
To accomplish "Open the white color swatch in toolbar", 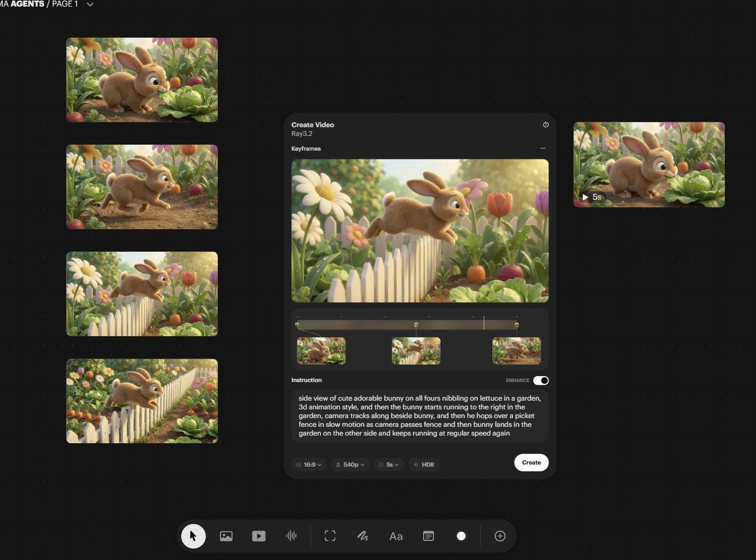I will pyautogui.click(x=461, y=536).
